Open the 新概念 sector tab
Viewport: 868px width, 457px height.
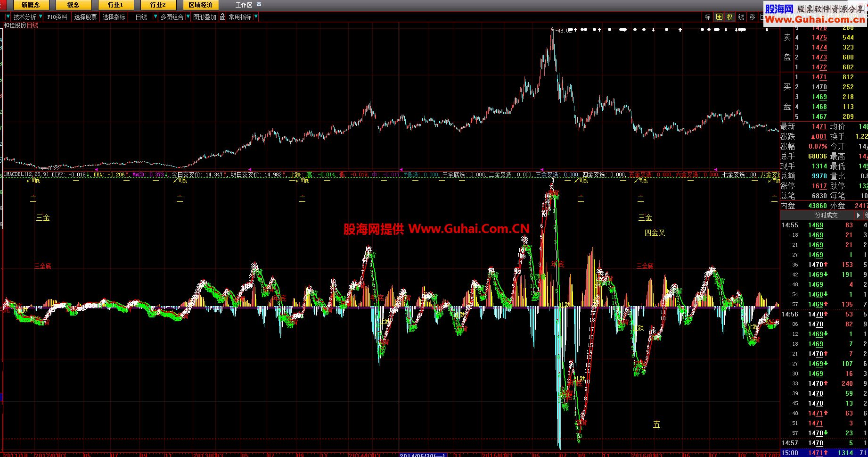31,5
